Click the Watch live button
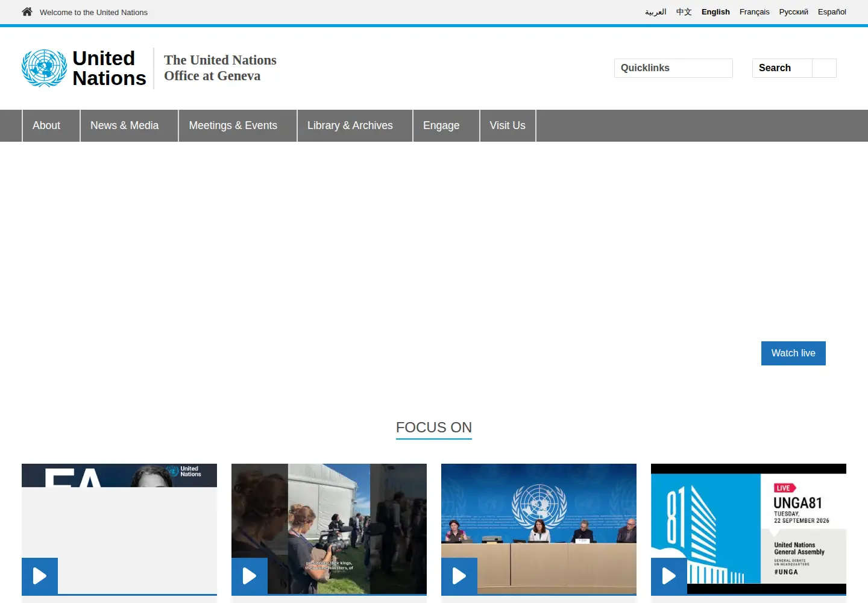This screenshot has height=603, width=868. pos(793,353)
